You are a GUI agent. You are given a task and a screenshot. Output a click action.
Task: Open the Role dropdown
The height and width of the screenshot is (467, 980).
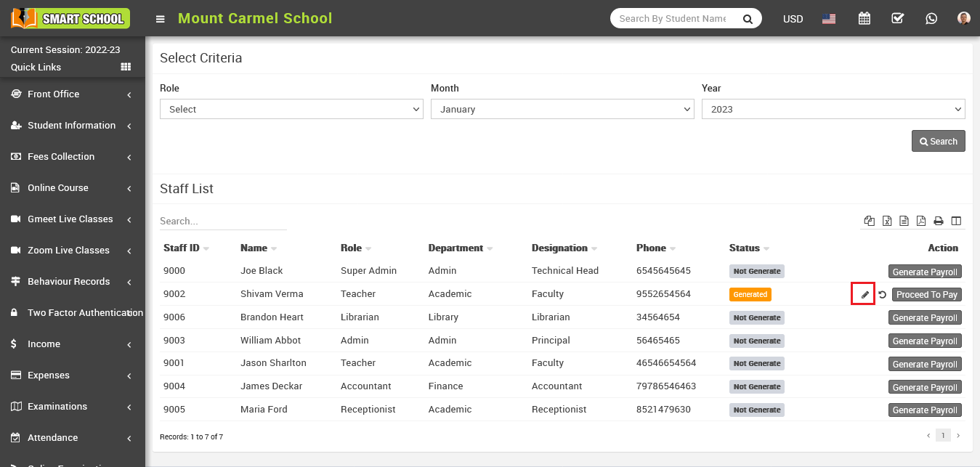[291, 109]
